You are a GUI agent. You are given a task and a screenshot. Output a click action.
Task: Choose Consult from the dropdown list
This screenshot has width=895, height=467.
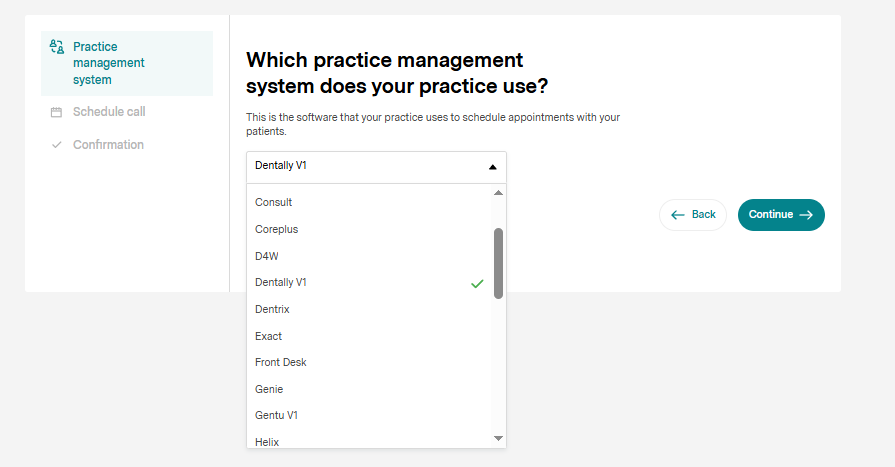(x=274, y=202)
